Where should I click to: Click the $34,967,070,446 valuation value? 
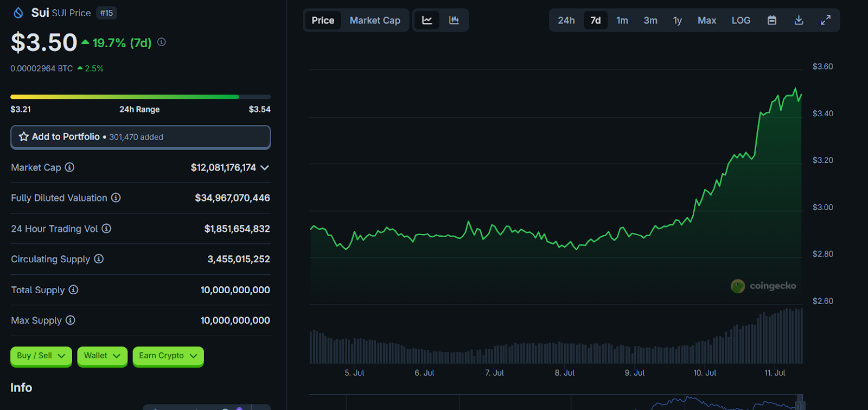(232, 198)
